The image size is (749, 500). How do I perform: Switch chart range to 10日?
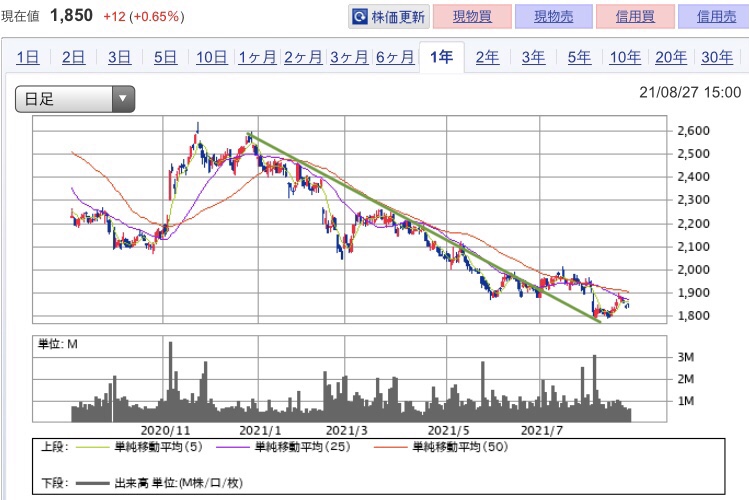pyautogui.click(x=212, y=57)
